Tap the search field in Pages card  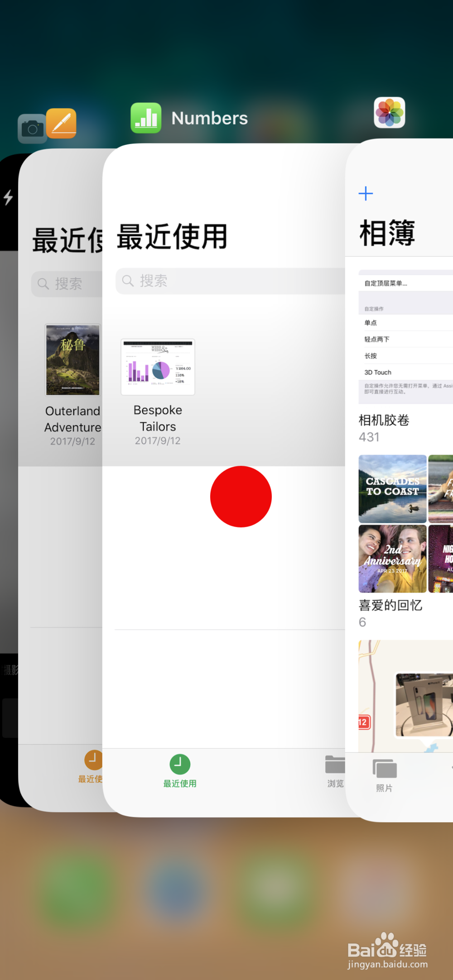click(x=67, y=284)
